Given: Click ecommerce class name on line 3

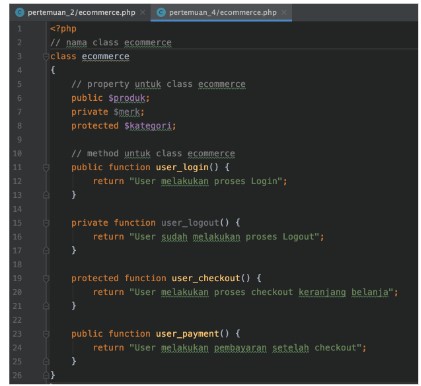Looking at the screenshot, I should (105, 56).
